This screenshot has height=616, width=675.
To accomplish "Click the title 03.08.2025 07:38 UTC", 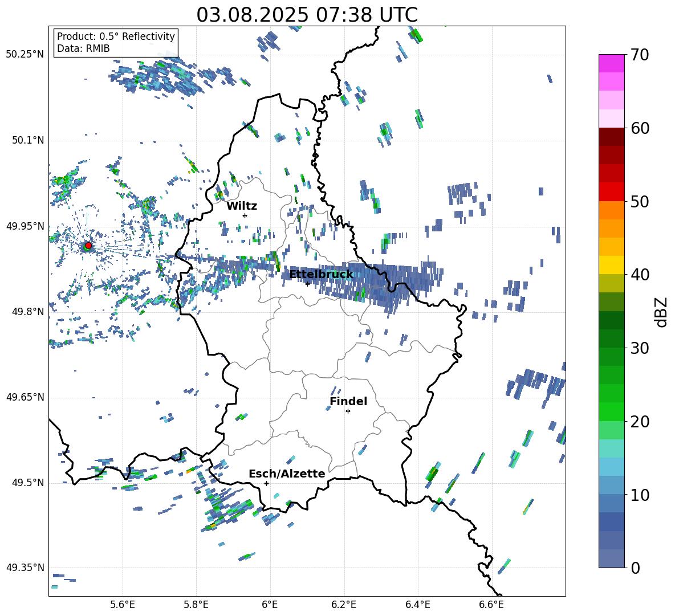I will pyautogui.click(x=307, y=15).
